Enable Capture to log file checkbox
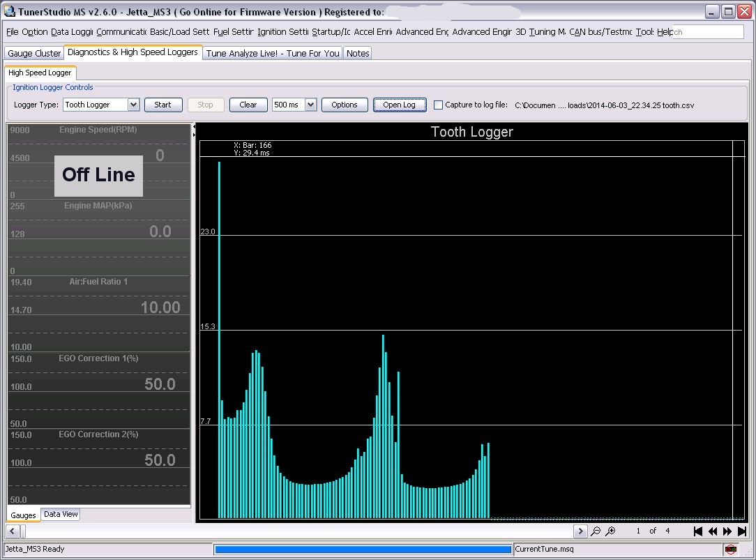 (x=438, y=105)
